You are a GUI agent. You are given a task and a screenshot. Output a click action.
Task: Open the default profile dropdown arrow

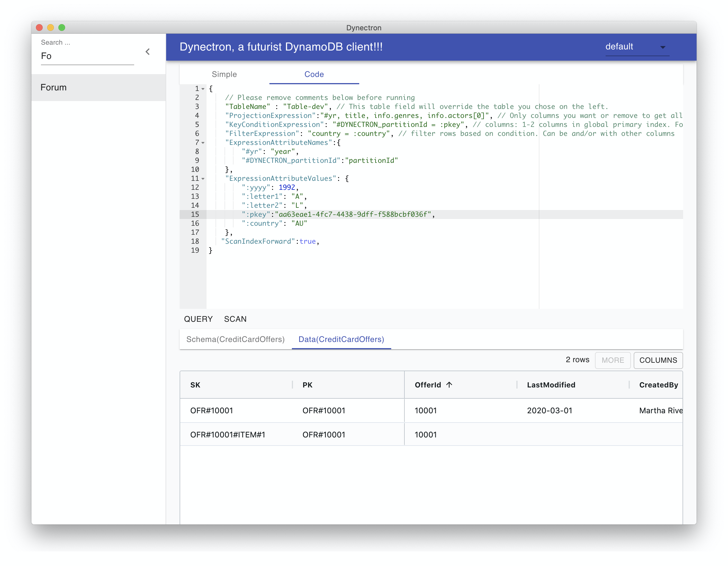pyautogui.click(x=662, y=47)
